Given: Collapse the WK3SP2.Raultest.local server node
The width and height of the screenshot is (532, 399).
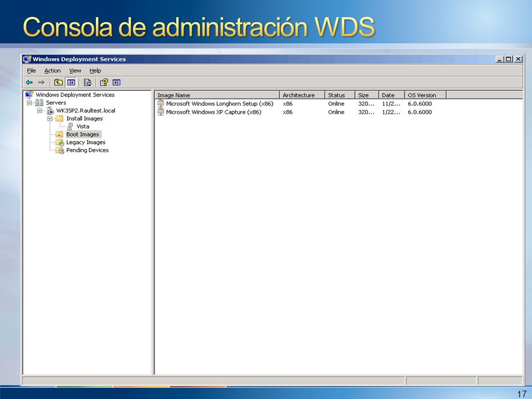Looking at the screenshot, I should click(40, 111).
